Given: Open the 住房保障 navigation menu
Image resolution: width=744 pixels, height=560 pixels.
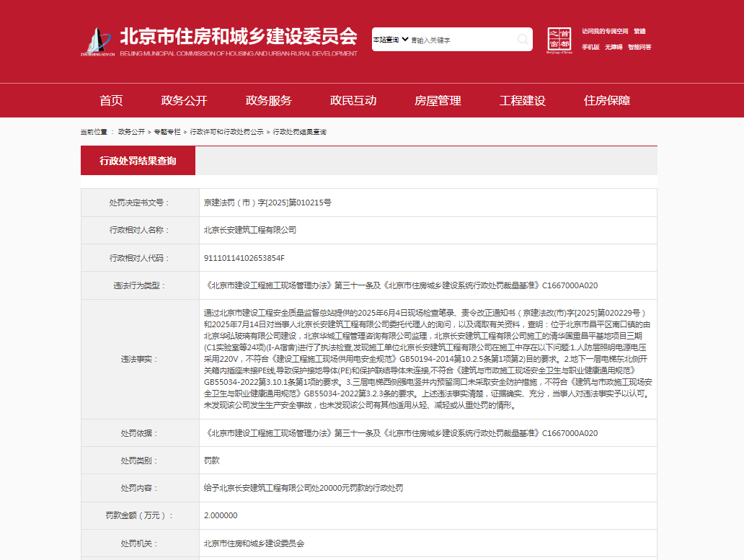Looking at the screenshot, I should click(607, 101).
